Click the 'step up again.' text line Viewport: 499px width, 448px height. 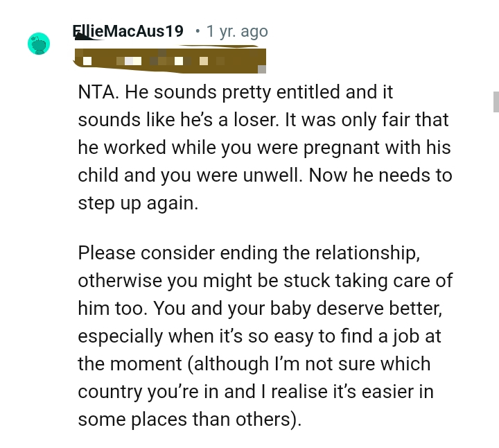(x=138, y=203)
